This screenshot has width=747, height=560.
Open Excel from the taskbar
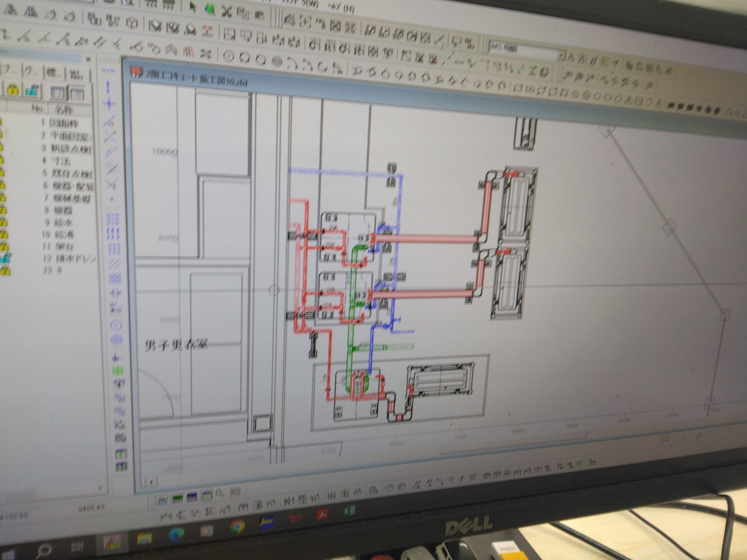click(348, 511)
